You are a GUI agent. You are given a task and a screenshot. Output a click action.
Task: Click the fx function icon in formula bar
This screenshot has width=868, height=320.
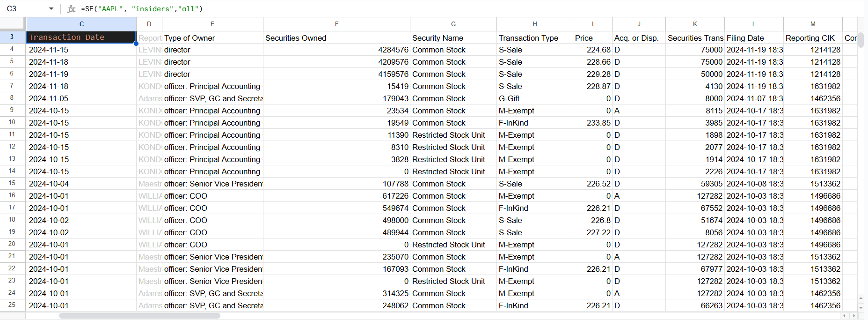[x=72, y=9]
